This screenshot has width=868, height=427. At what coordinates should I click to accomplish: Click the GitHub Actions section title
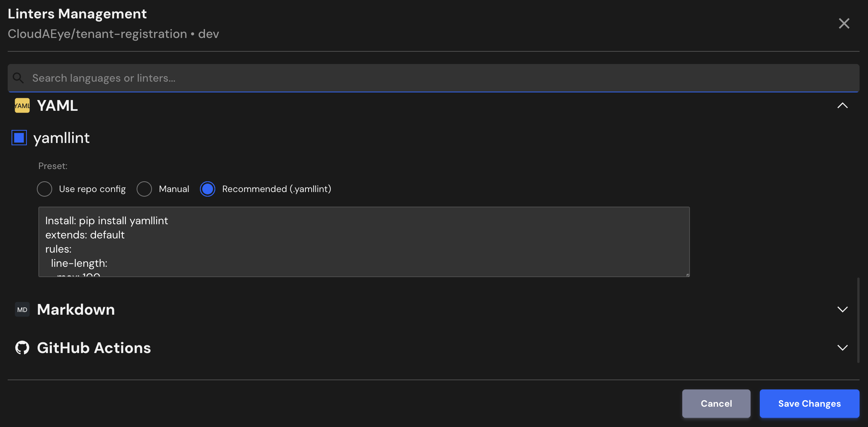(94, 348)
